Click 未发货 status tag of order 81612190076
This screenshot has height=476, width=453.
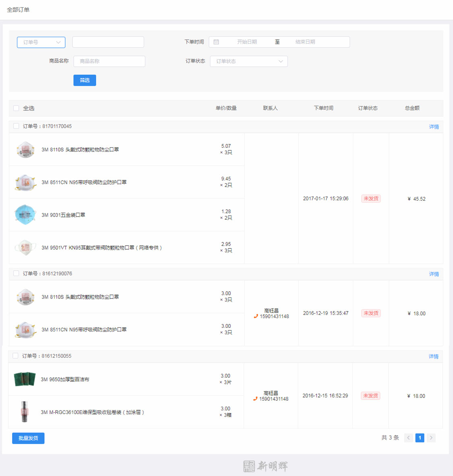coord(371,313)
